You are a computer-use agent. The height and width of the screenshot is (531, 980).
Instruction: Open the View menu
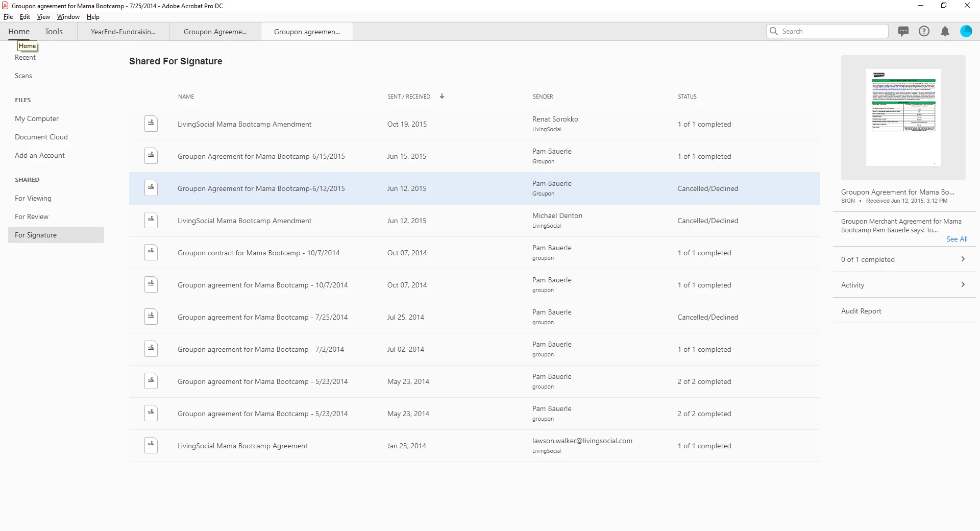coord(43,17)
